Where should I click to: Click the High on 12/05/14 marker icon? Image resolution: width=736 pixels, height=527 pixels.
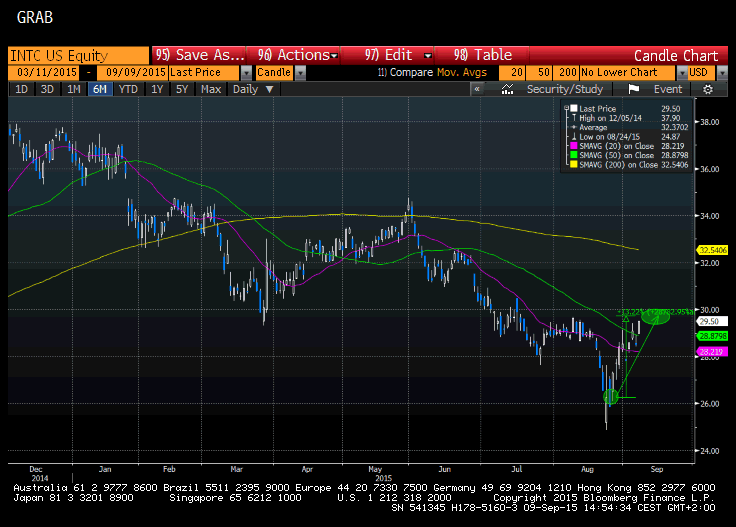pos(574,118)
